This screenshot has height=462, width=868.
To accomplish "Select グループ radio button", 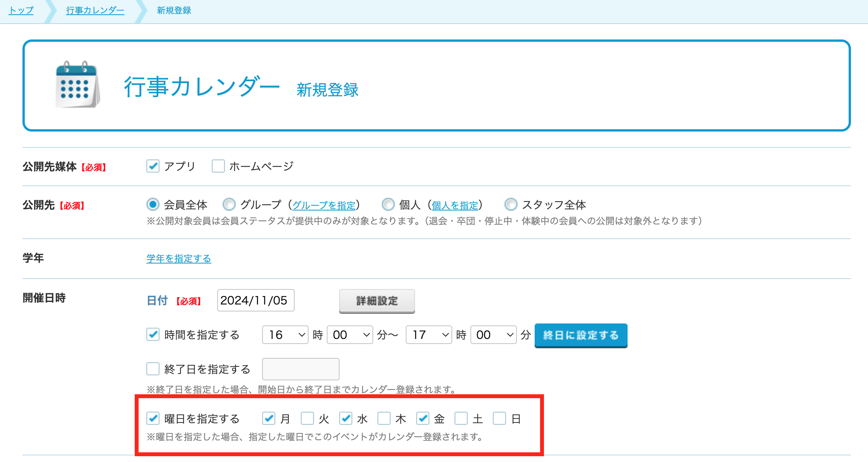I will [229, 204].
